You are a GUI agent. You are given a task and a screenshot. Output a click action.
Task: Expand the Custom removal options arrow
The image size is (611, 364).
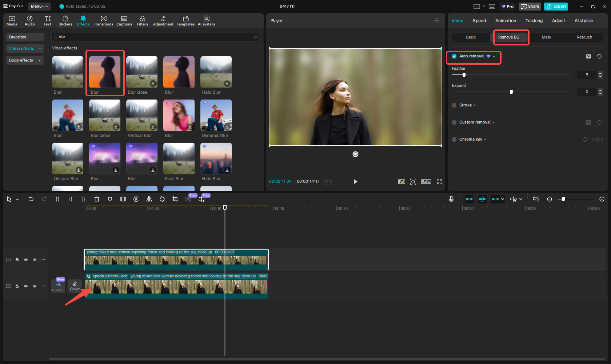click(x=494, y=122)
